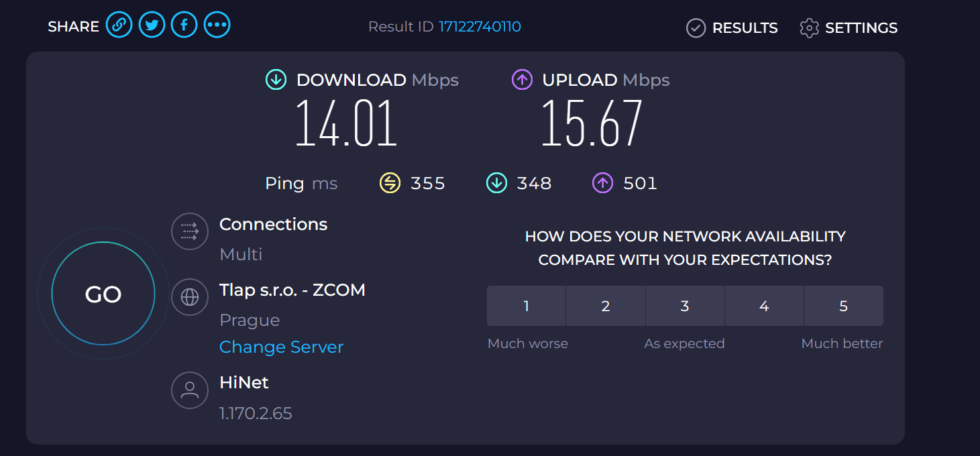Rate network availability as 1

pos(527,306)
